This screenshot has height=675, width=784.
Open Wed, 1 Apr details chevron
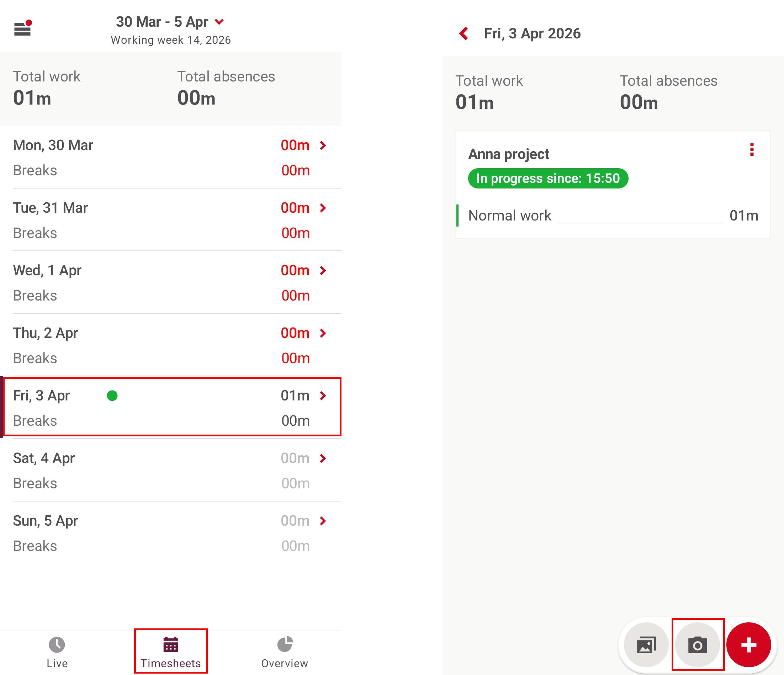click(x=323, y=271)
